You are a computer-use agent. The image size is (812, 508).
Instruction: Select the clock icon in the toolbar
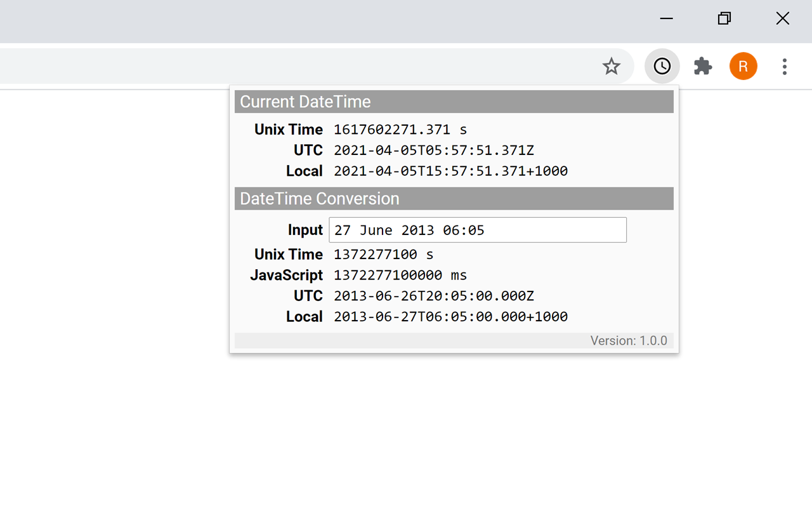[662, 66]
